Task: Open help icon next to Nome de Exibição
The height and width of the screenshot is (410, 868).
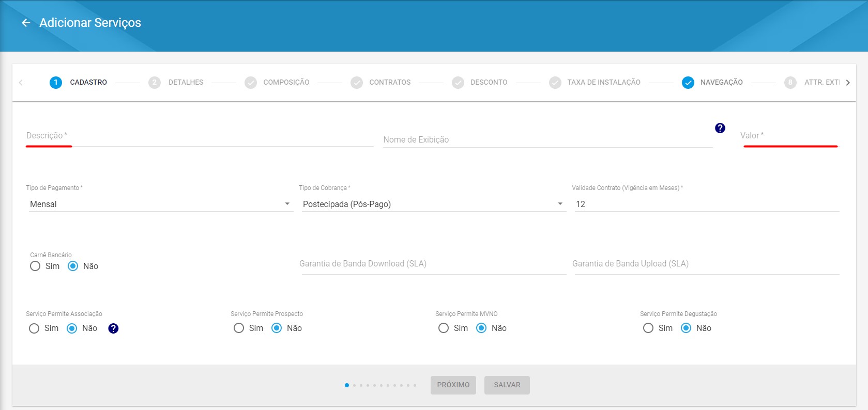Action: 720,128
